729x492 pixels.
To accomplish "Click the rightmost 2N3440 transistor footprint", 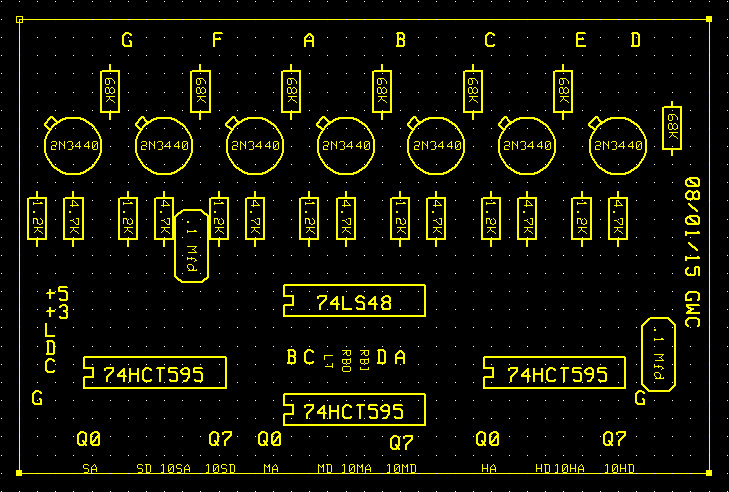I will (x=617, y=146).
